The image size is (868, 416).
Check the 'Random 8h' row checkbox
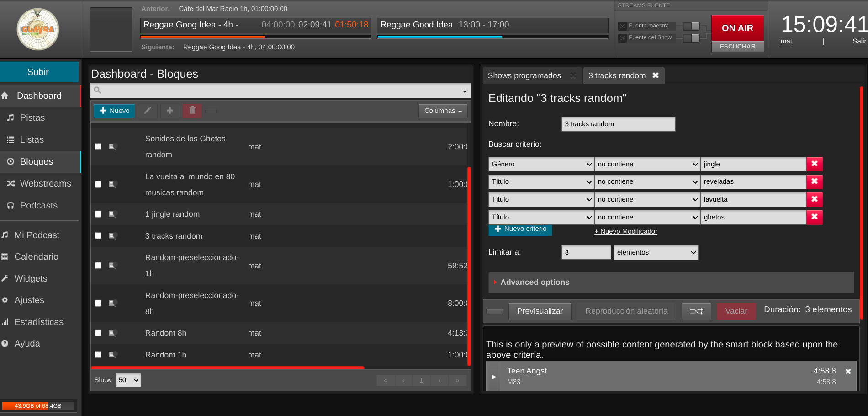pos(98,333)
